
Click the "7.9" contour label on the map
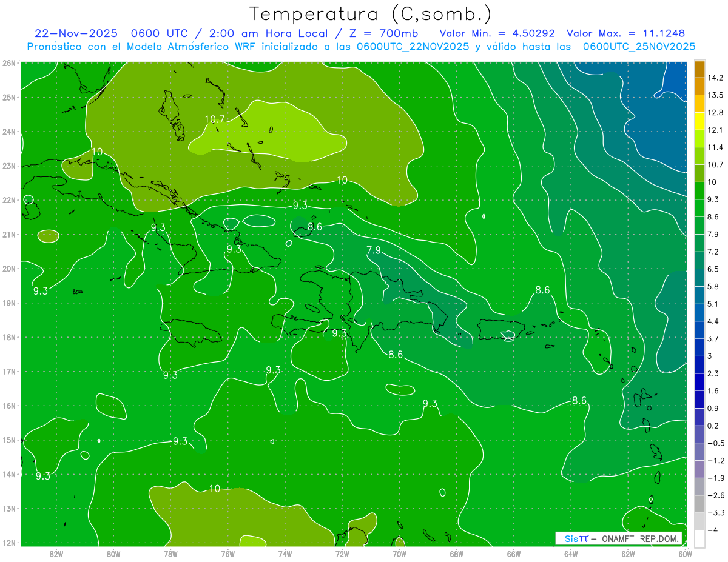click(x=374, y=250)
